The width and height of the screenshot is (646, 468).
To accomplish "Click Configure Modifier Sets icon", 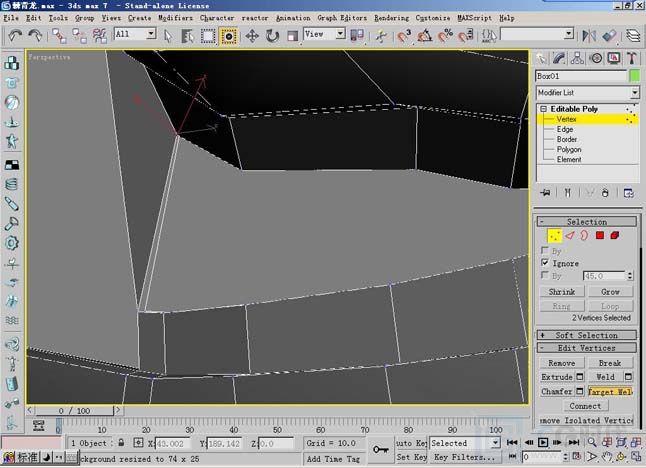I will pyautogui.click(x=628, y=193).
